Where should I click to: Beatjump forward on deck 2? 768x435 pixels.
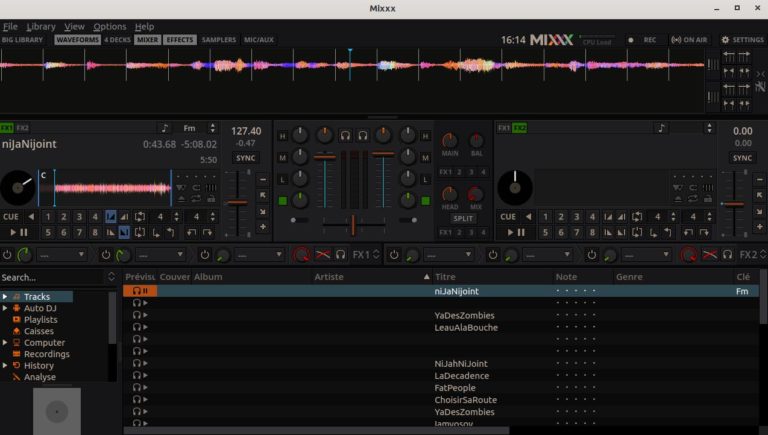point(704,232)
